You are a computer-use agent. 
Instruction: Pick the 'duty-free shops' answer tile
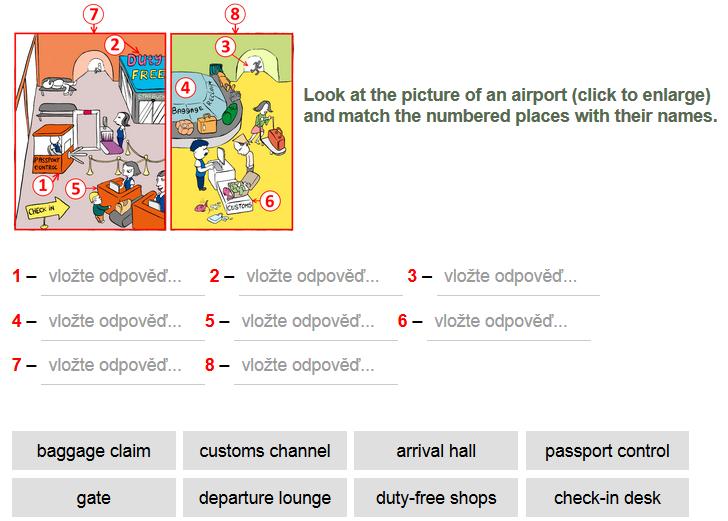pyautogui.click(x=436, y=498)
